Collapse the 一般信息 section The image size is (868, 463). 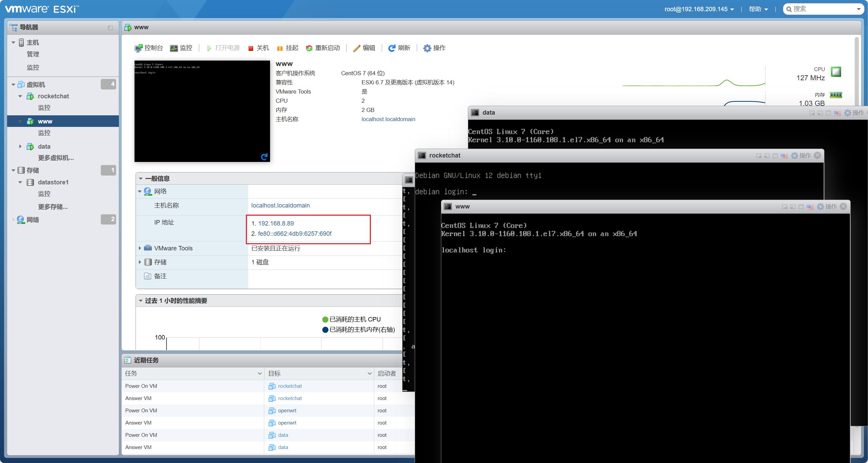click(x=141, y=179)
